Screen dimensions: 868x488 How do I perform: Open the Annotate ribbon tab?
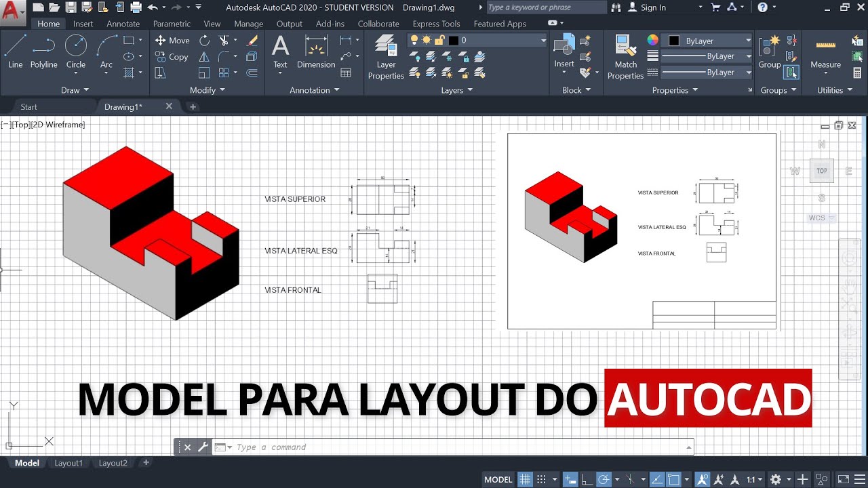point(123,24)
